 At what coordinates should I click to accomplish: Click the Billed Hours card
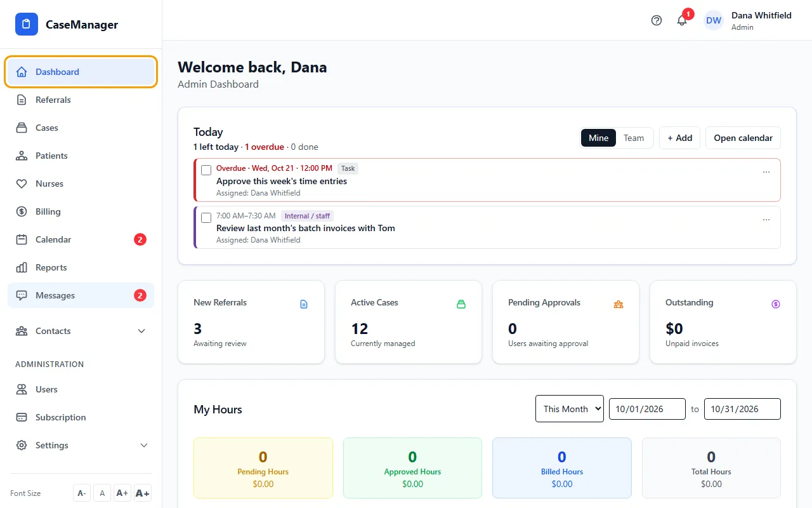562,468
